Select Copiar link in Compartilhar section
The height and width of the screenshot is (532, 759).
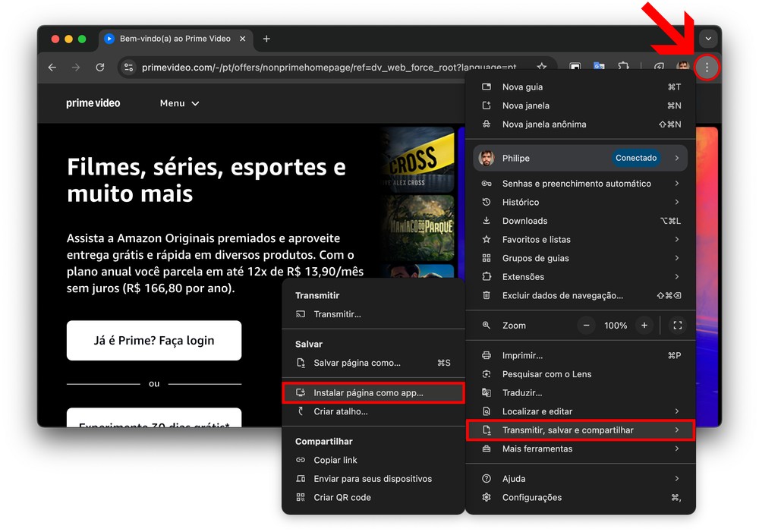[x=373, y=460]
